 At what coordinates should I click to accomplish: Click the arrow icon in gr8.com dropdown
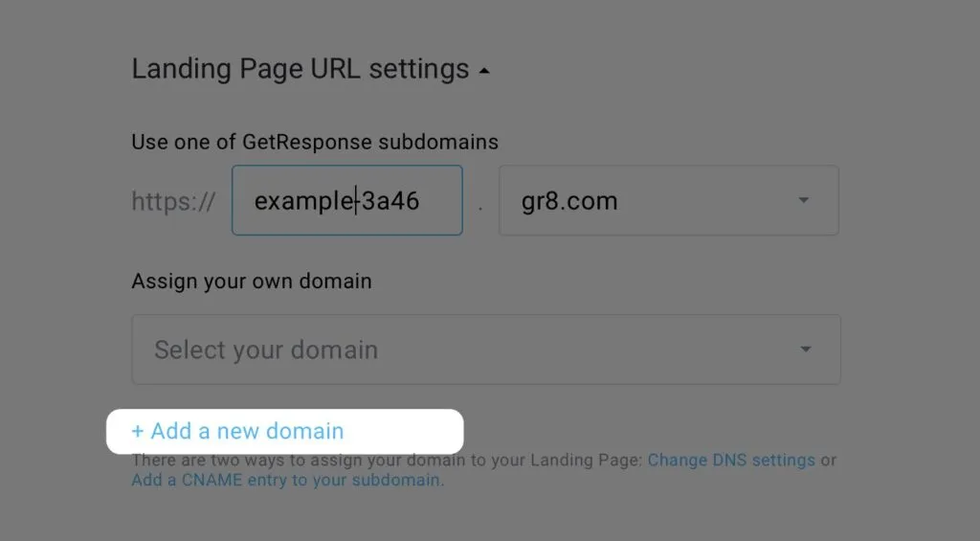coord(804,200)
